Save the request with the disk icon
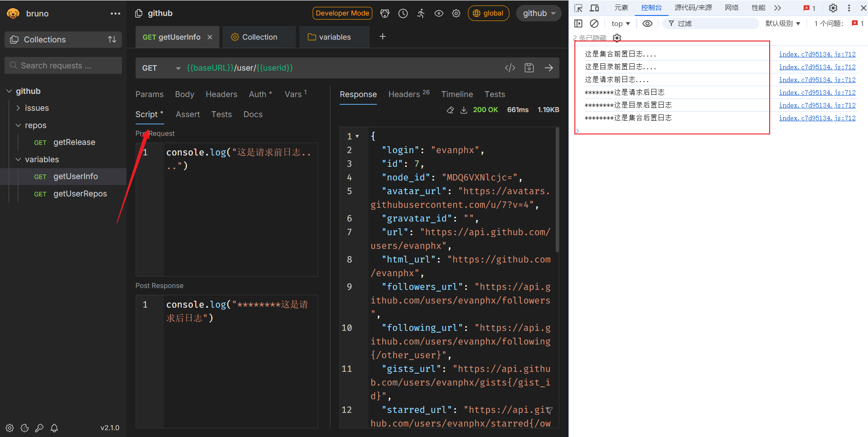The height and width of the screenshot is (437, 868). click(x=529, y=68)
